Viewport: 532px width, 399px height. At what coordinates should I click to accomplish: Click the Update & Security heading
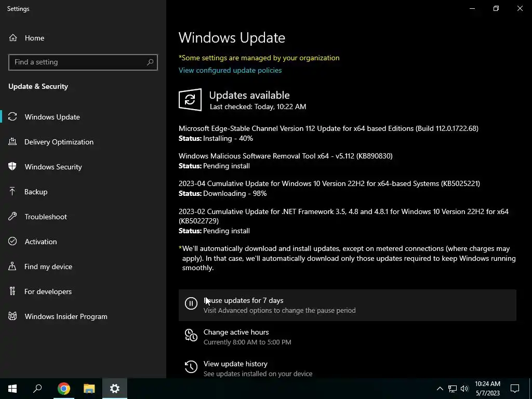38,87
